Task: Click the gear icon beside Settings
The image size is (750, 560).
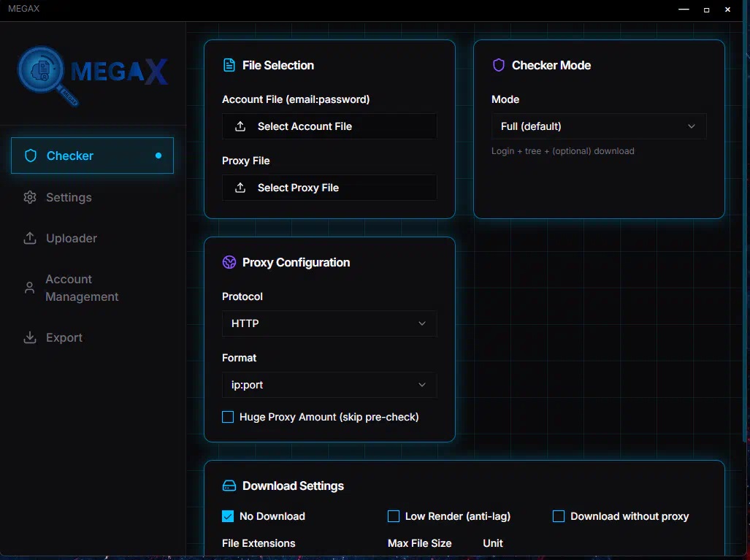Action: (x=30, y=197)
